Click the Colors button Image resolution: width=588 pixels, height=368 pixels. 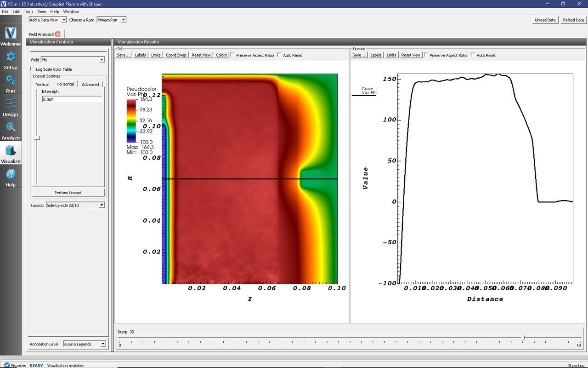(x=221, y=55)
